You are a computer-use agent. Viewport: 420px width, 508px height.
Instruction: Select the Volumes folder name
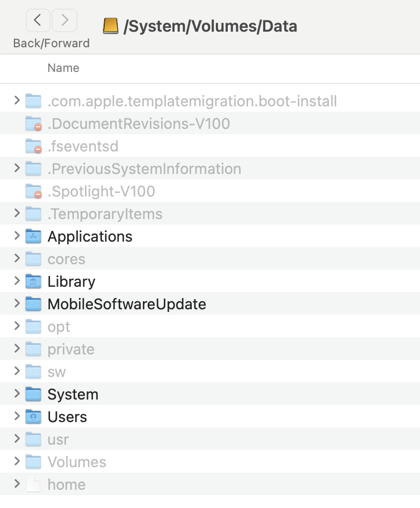coord(77,462)
